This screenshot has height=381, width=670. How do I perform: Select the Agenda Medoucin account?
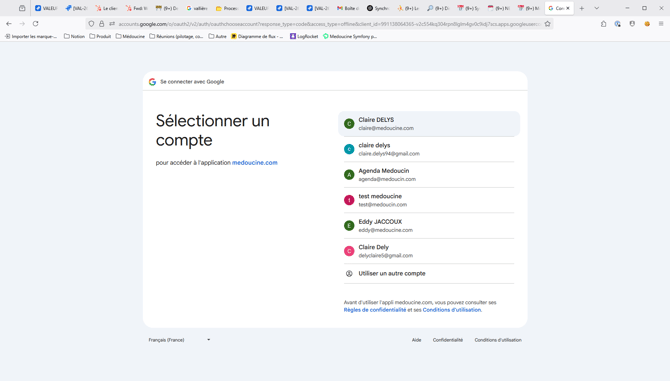[x=429, y=175]
